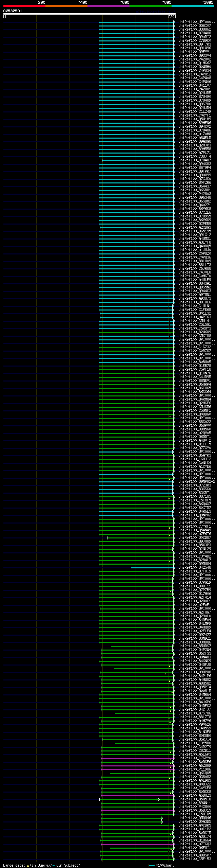The height and width of the screenshot is (868, 217).
Task: Select hit label UniRef100_B7U488
Action: tap(195, 33)
